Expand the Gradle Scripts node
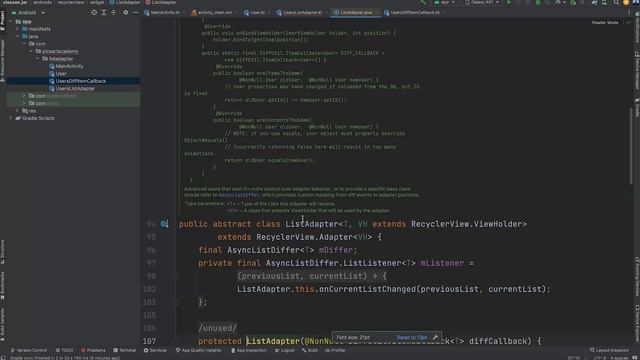Screen dimensions: 640x360 tap(11, 118)
